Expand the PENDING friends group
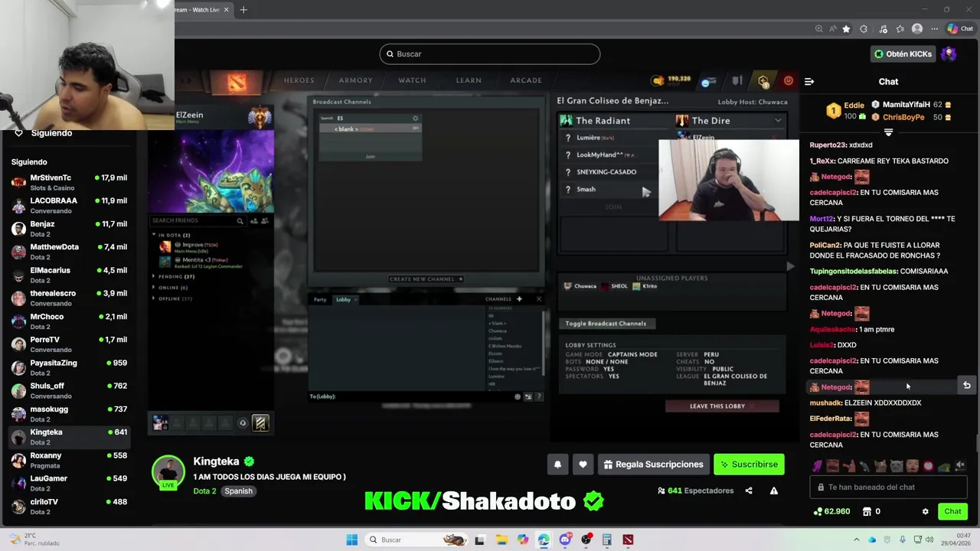 pyautogui.click(x=154, y=276)
